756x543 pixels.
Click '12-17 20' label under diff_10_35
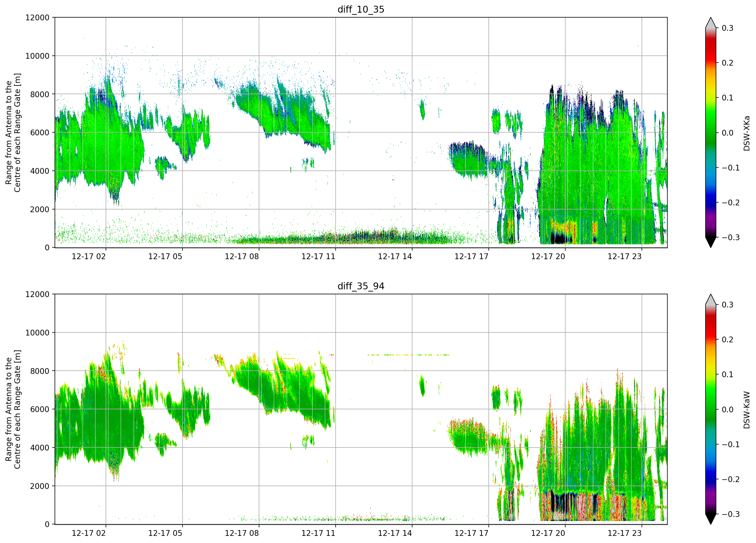coord(548,256)
